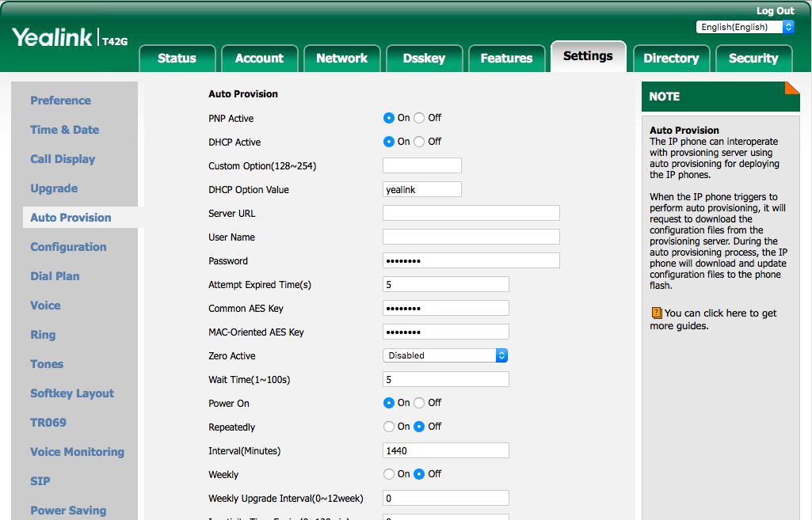Click the help guide icon in the note panel
Screen dimensions: 812x520
click(656, 313)
